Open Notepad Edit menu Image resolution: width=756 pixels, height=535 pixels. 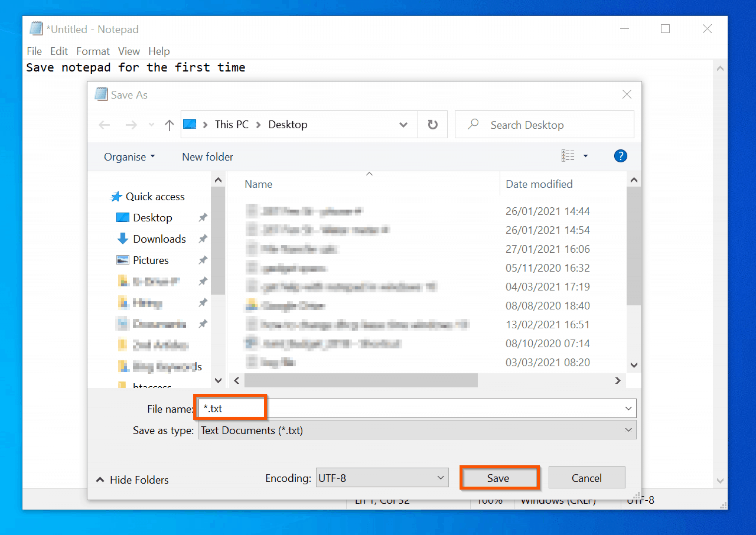point(59,51)
